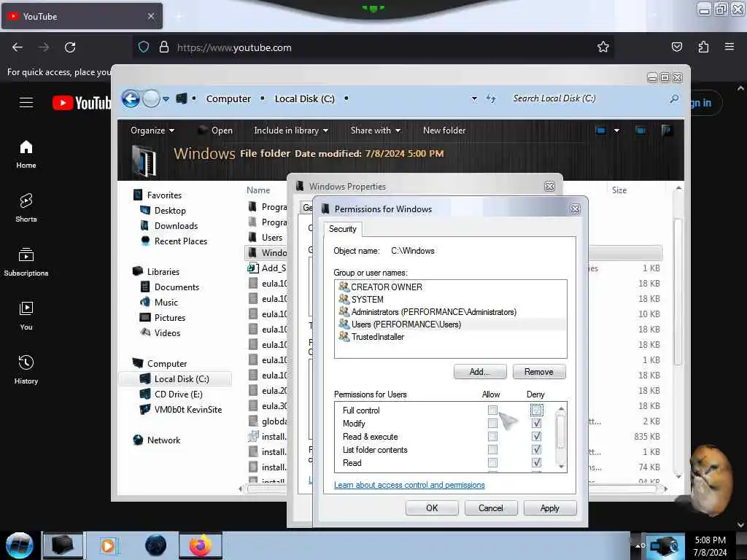Click the Firefox back arrow
The height and width of the screenshot is (560, 747).
18,47
